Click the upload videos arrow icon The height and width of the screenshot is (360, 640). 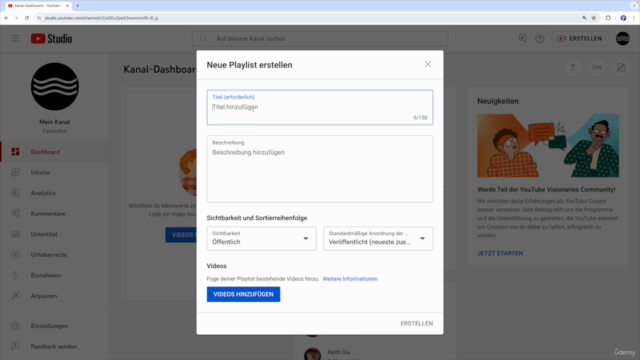[x=573, y=67]
